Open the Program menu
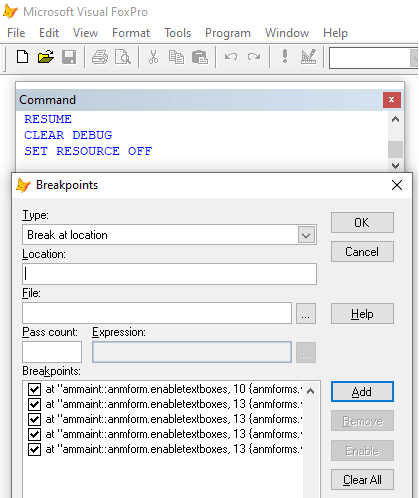Viewport: 419px width, 498px height. click(x=228, y=33)
